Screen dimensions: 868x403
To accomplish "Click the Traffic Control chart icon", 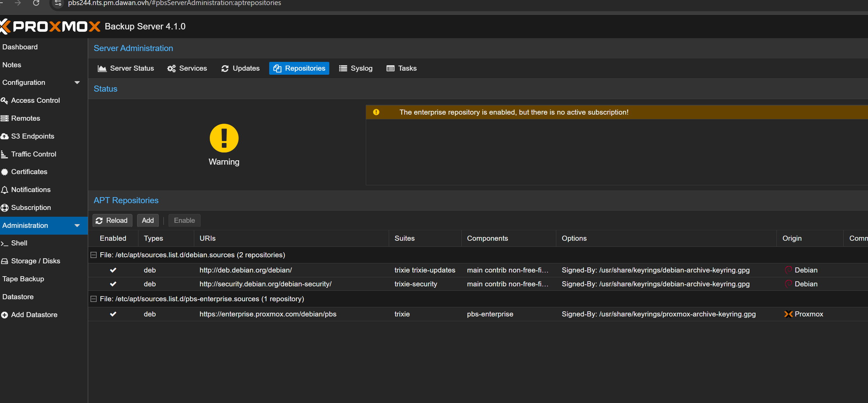I will 4,154.
